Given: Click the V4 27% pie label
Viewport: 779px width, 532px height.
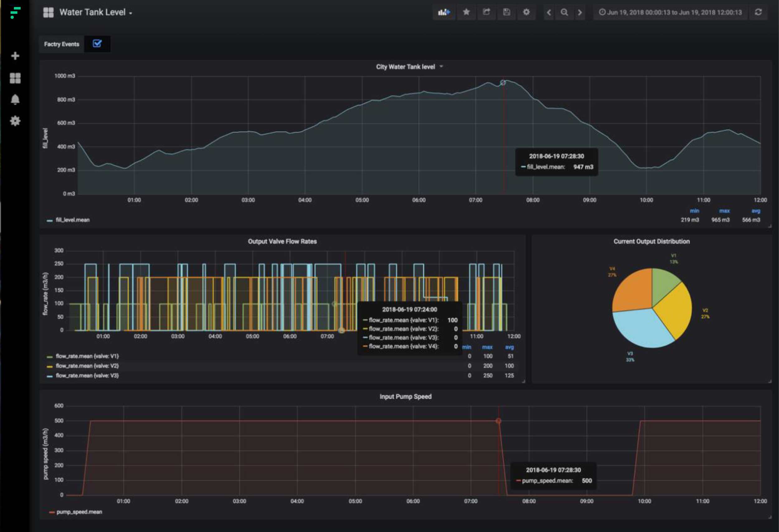Looking at the screenshot, I should [612, 272].
